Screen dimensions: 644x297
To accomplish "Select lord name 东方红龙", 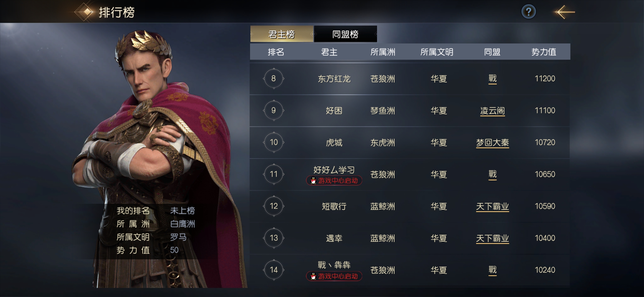I will (x=334, y=79).
